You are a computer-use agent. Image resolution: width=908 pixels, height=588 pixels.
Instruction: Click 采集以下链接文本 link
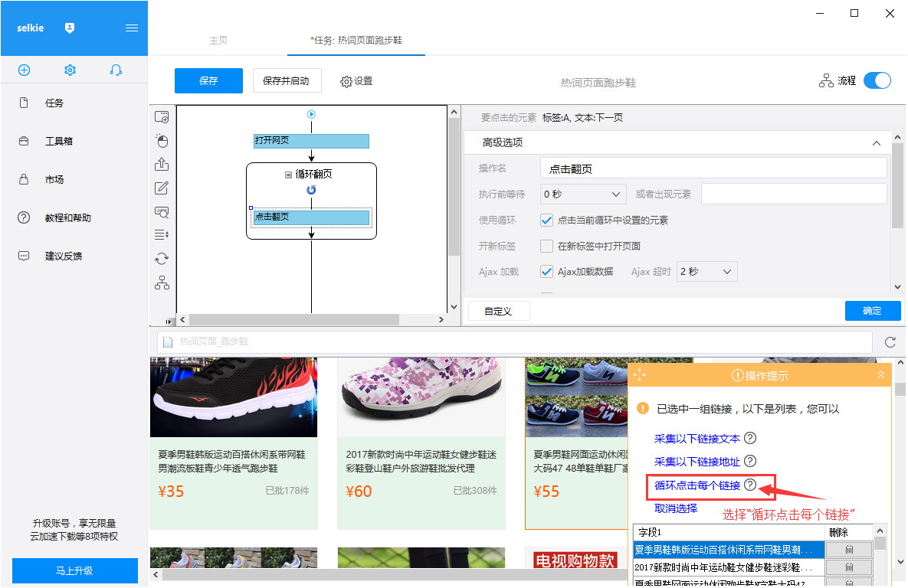click(697, 439)
